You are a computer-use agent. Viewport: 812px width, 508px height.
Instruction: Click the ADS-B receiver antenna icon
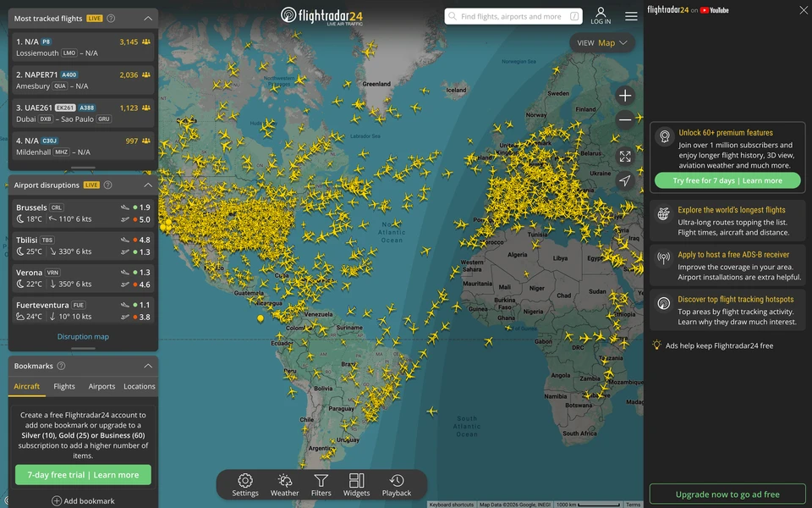coord(663,258)
